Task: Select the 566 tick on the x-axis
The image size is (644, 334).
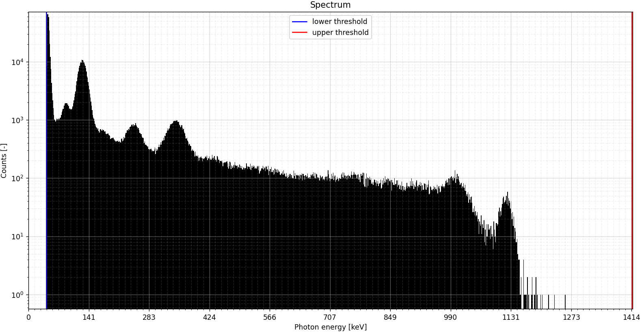Action: 270,317
